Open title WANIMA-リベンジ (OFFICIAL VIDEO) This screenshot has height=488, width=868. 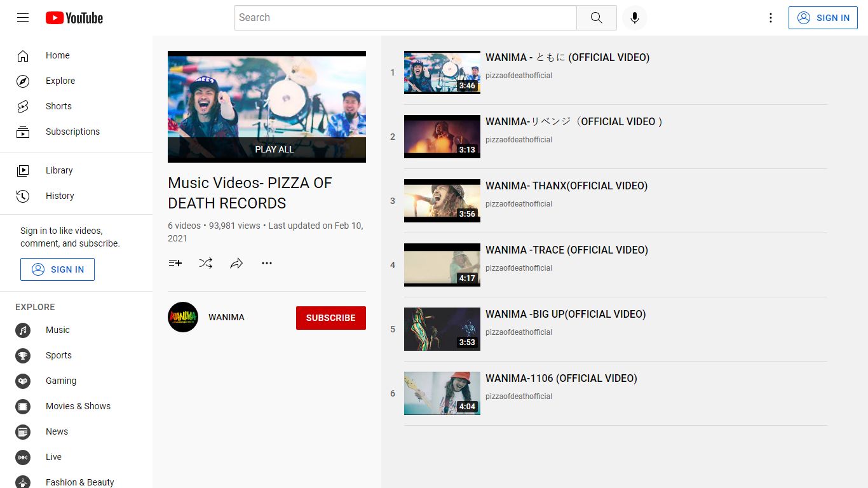(574, 121)
